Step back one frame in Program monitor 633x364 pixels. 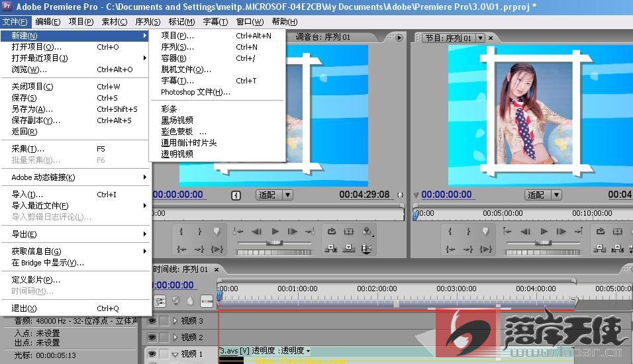pos(525,231)
